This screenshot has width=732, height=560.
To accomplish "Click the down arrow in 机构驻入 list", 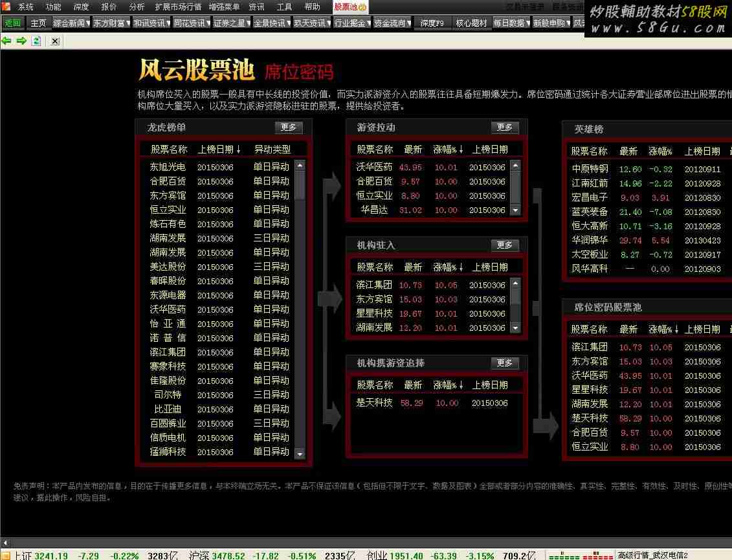I will (x=515, y=328).
